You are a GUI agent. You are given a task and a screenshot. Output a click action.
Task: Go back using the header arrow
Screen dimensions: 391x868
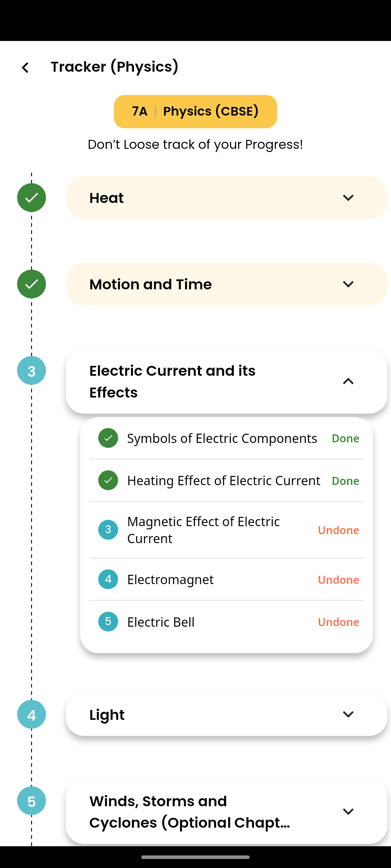tap(25, 68)
